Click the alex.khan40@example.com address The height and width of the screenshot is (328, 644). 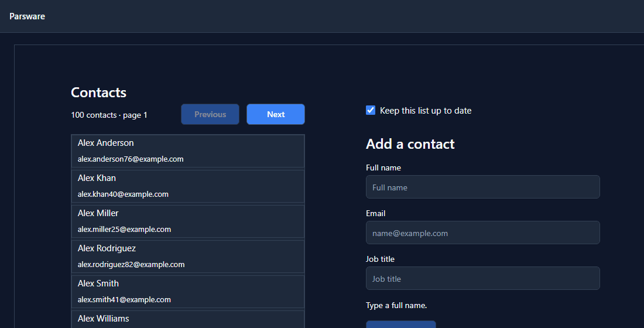point(123,194)
